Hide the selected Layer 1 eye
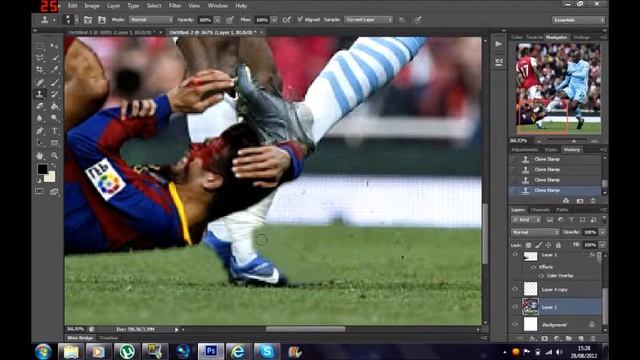Image resolution: width=640 pixels, height=360 pixels. [x=515, y=307]
